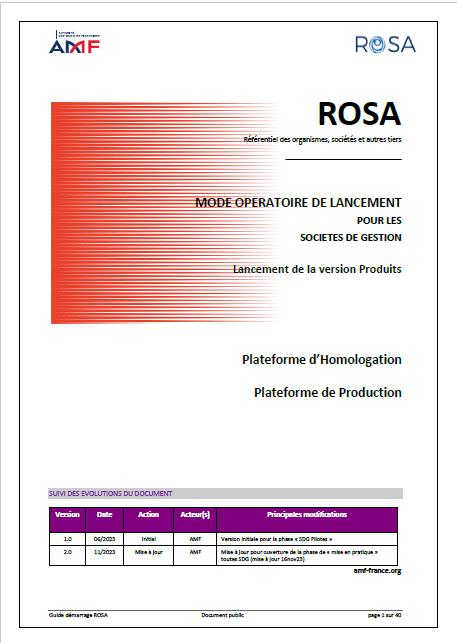Select date cell '06/2023'
Screen dimensions: 457x643
click(105, 539)
